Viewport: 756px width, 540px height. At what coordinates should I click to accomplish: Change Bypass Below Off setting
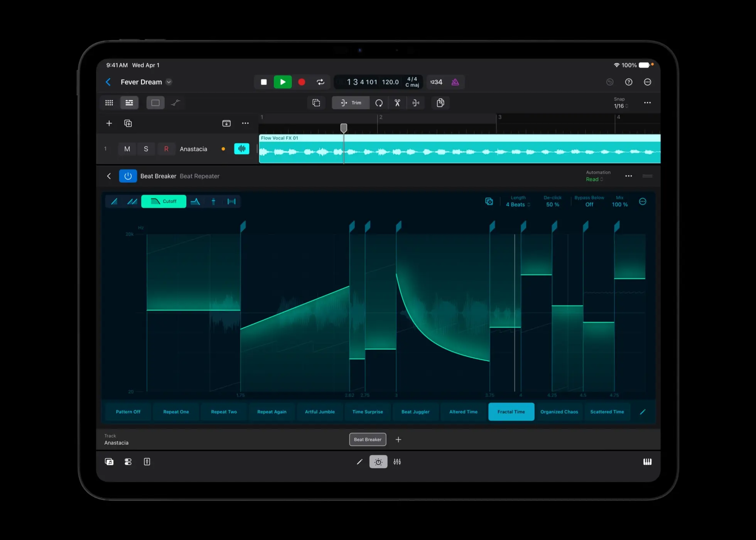tap(589, 205)
